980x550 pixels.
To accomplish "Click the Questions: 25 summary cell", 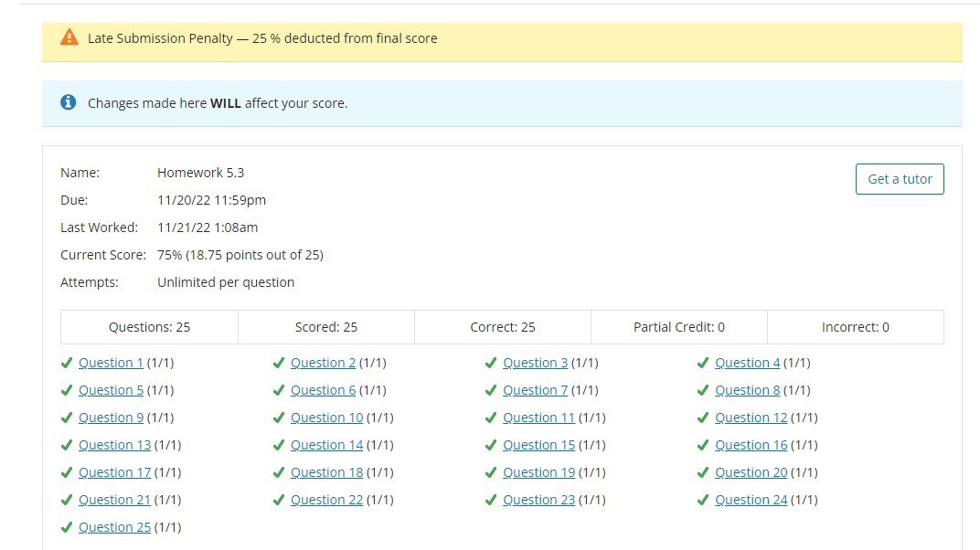I will tap(149, 327).
